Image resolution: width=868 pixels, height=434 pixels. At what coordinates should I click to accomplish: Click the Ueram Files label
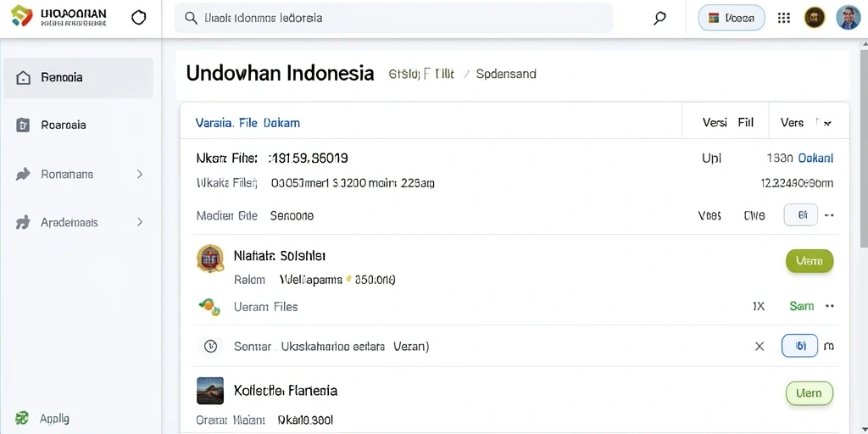point(265,307)
